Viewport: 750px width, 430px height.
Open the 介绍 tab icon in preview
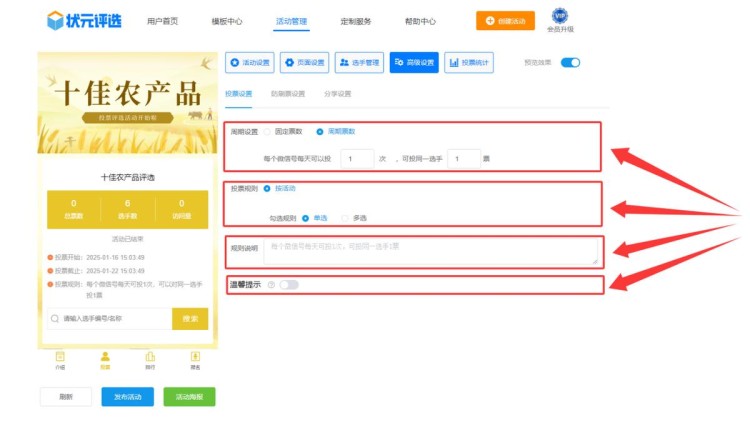tap(60, 357)
